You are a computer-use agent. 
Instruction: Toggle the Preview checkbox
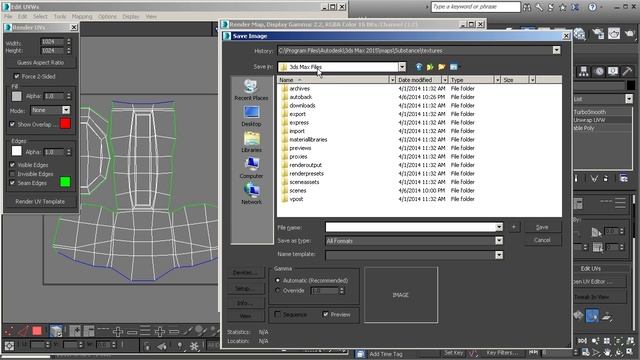tap(326, 314)
